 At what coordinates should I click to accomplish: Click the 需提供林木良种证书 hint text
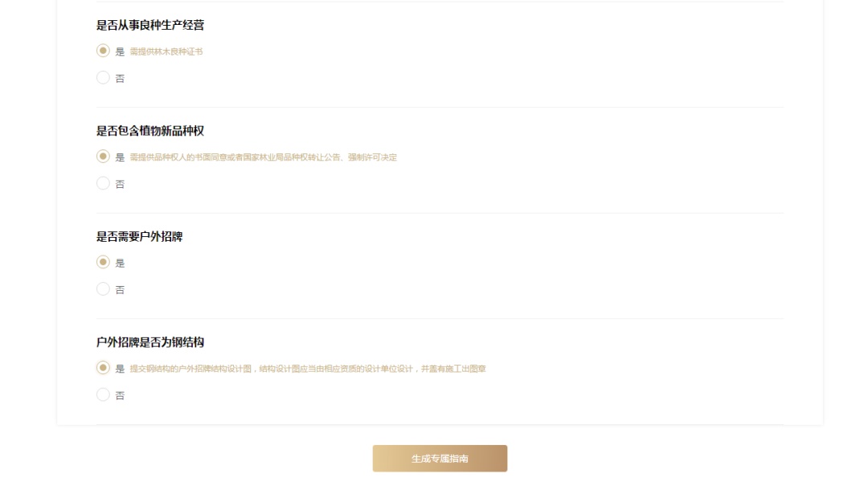click(166, 51)
